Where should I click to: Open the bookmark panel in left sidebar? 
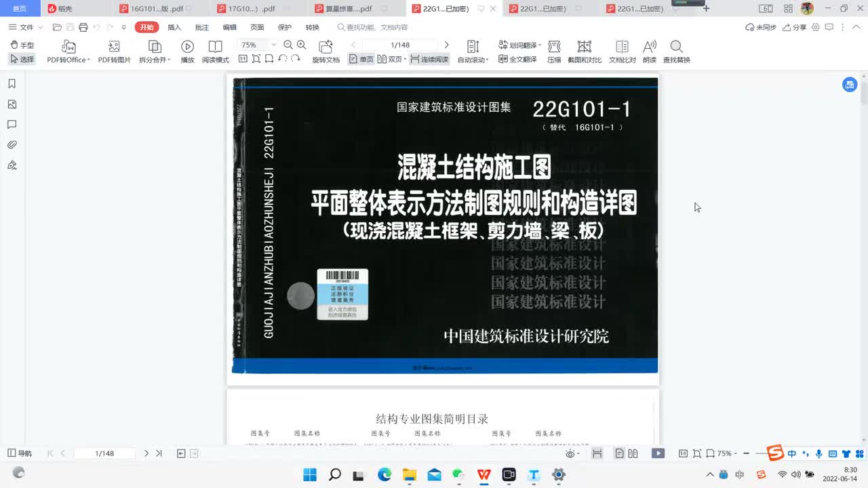[x=12, y=84]
